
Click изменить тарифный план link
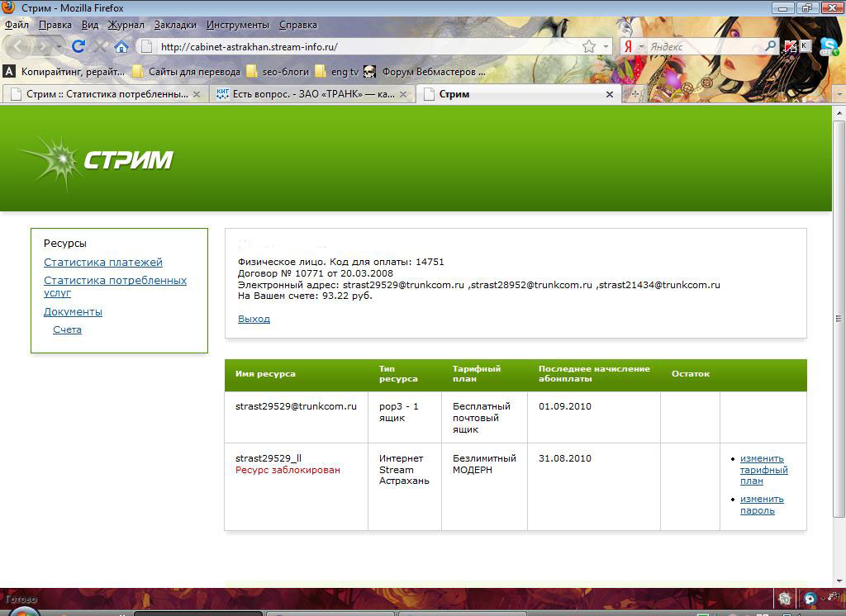763,469
